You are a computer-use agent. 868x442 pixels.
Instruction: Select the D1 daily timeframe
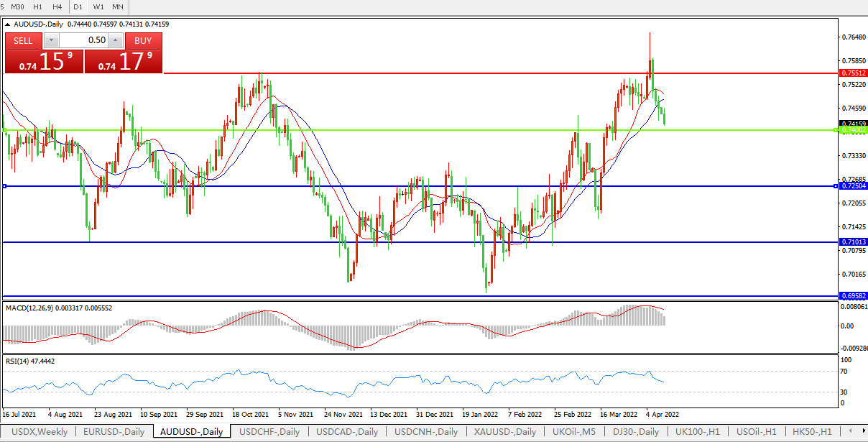coord(79,6)
